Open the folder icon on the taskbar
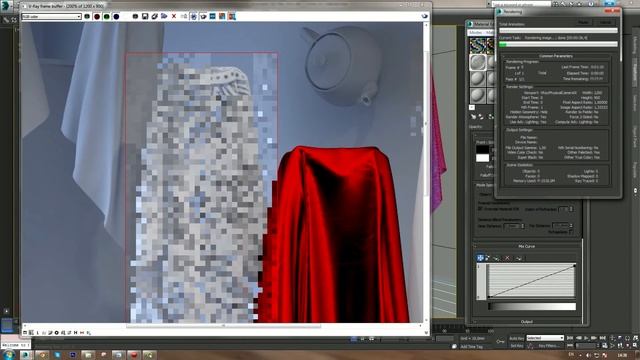 tap(88, 355)
